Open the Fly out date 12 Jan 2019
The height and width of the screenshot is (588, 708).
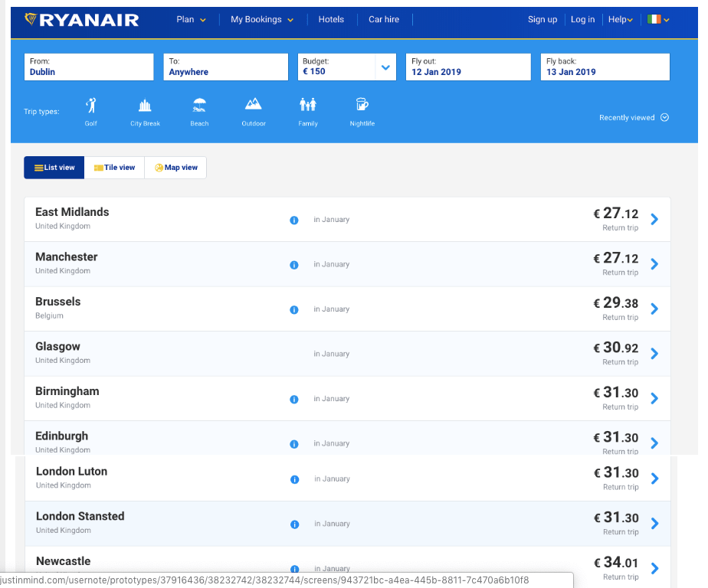468,67
